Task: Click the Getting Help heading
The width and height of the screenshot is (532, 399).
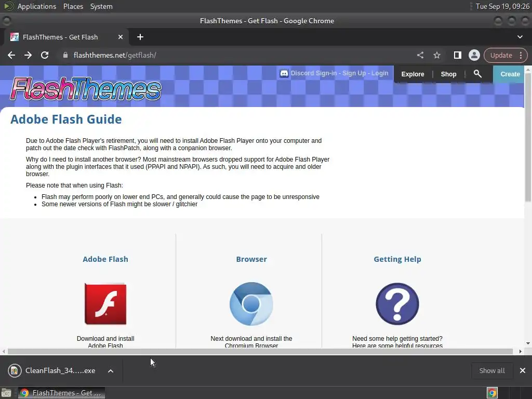Action: (397, 259)
